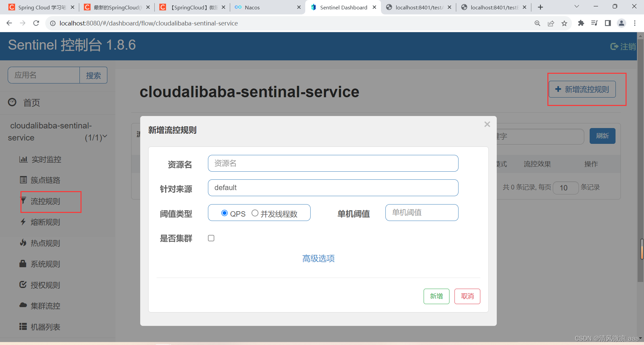Viewport: 644px width, 345px height.
Task: Open 授权规则 menu item
Action: pyautogui.click(x=45, y=285)
